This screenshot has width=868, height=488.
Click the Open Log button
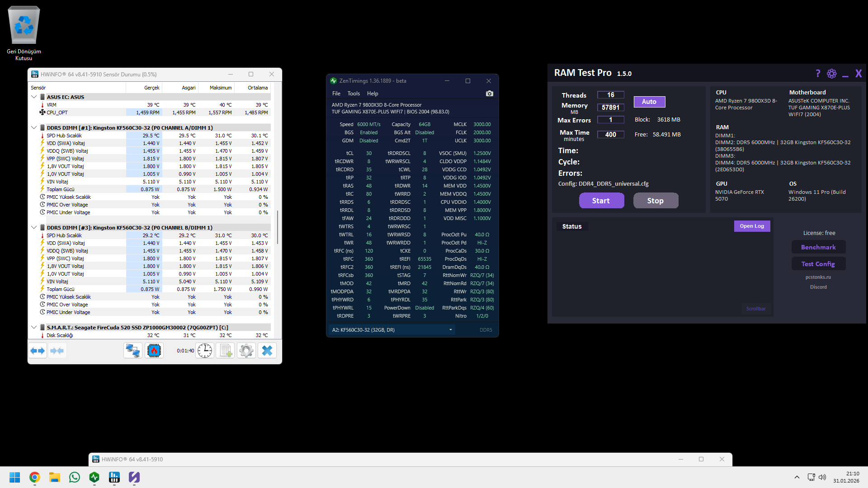pyautogui.click(x=752, y=226)
